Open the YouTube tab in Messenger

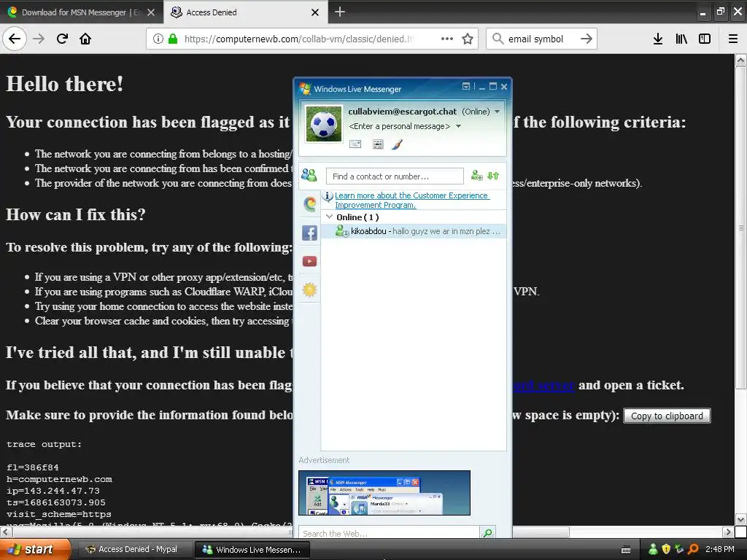click(309, 262)
